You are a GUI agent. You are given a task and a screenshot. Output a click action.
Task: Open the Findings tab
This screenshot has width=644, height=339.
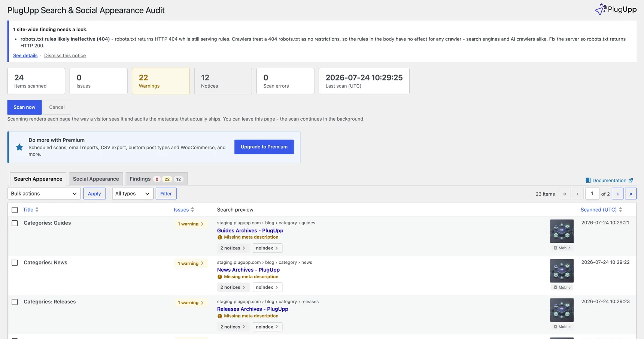click(x=157, y=179)
